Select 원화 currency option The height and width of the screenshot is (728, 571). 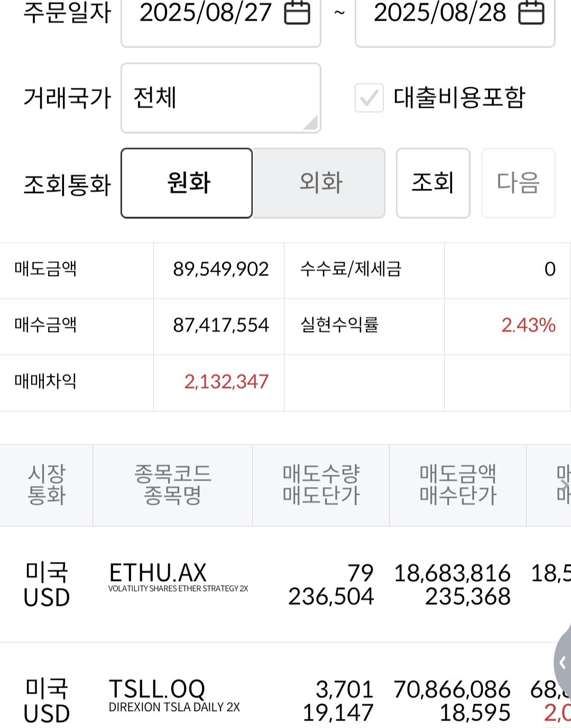[187, 183]
